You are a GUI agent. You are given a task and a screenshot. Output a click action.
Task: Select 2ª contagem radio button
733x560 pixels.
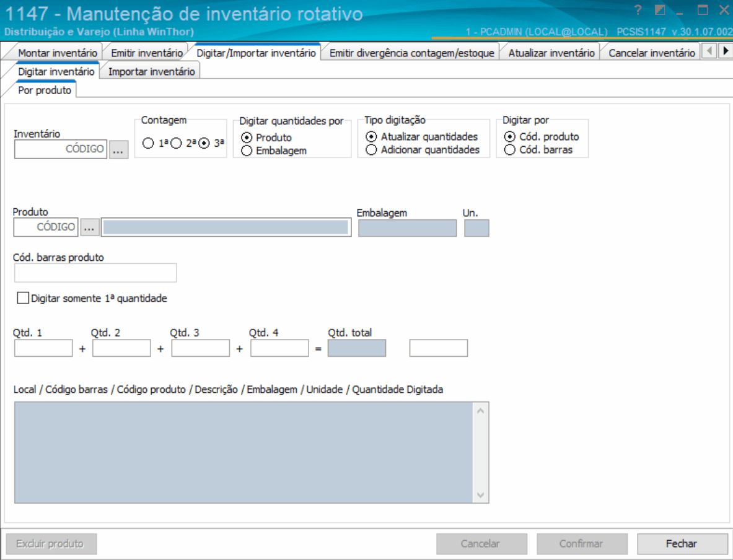point(176,143)
